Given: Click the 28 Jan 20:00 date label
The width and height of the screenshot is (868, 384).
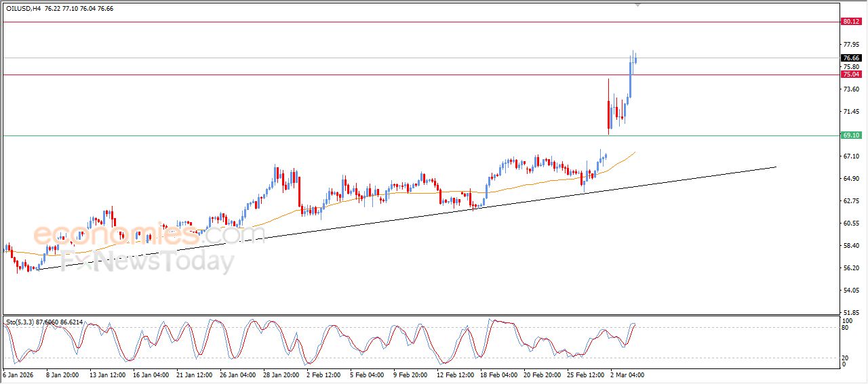Looking at the screenshot, I should click(282, 374).
